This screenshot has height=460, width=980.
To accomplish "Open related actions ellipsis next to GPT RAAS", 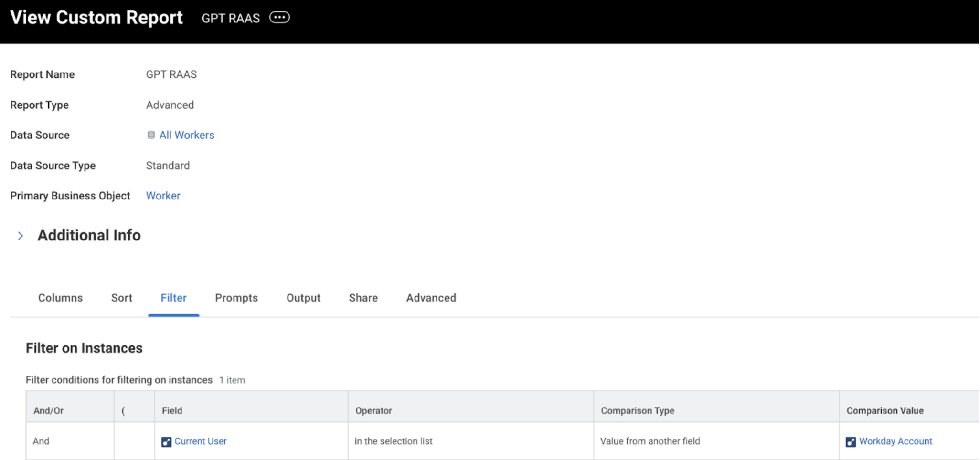I will point(279,18).
